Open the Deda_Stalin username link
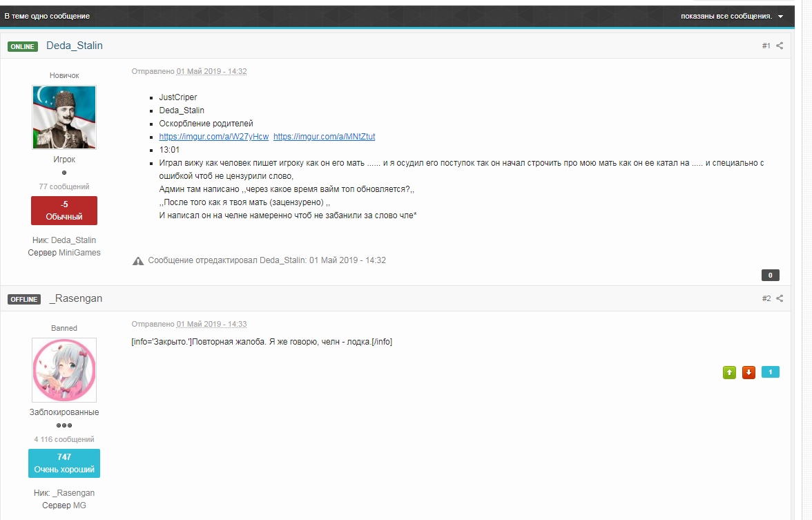Viewport: 812px width, 520px height. point(75,46)
